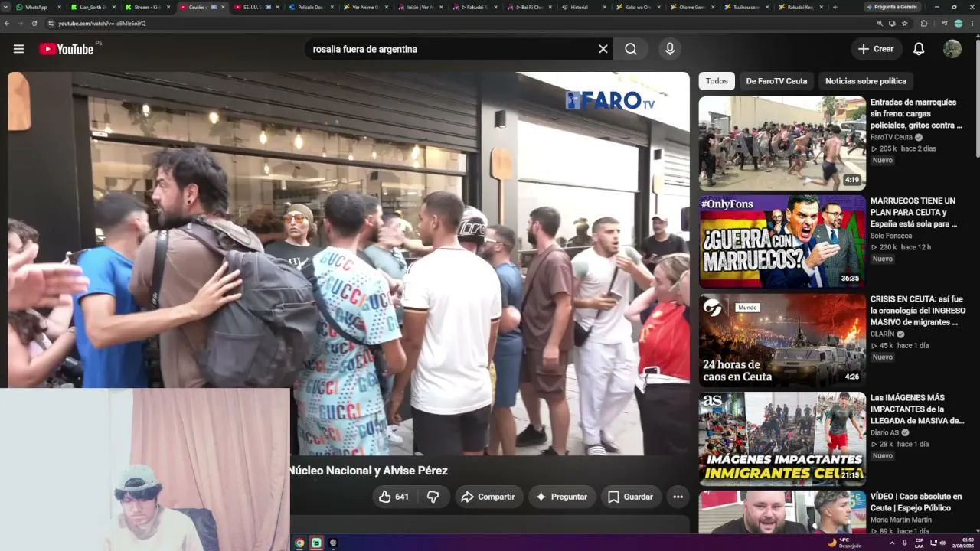This screenshot has width=980, height=551.
Task: Open the taskbar microphone tray icon
Action: point(904,543)
